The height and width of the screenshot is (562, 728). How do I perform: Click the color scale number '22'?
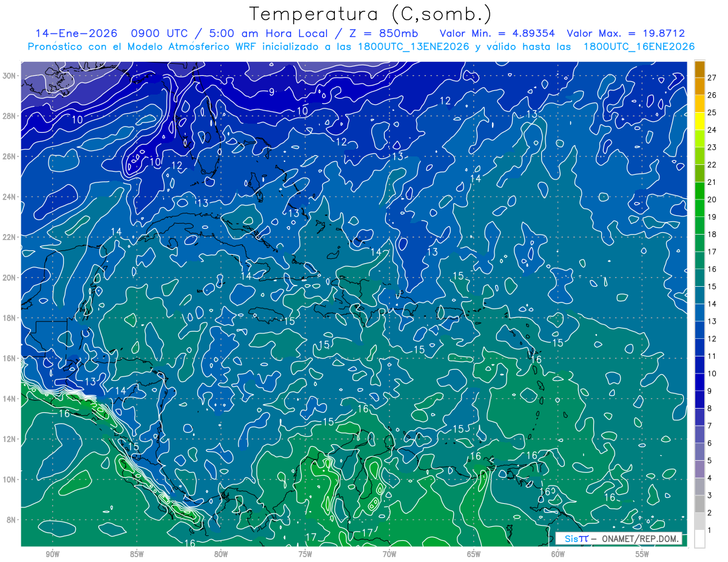pos(712,165)
